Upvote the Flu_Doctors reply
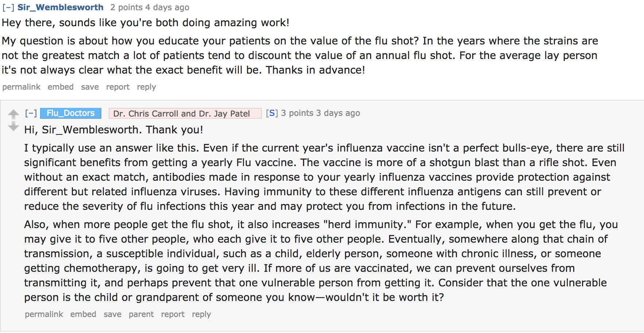Viewport: 644px width, 333px height. [x=13, y=114]
